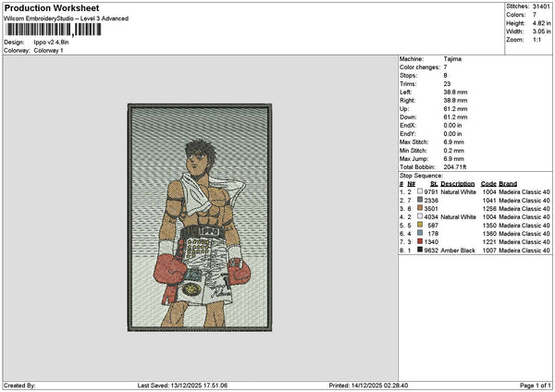The image size is (555, 392).
Task: Click the Total Bobbin value 204.71ft
Action: pyautogui.click(x=455, y=167)
